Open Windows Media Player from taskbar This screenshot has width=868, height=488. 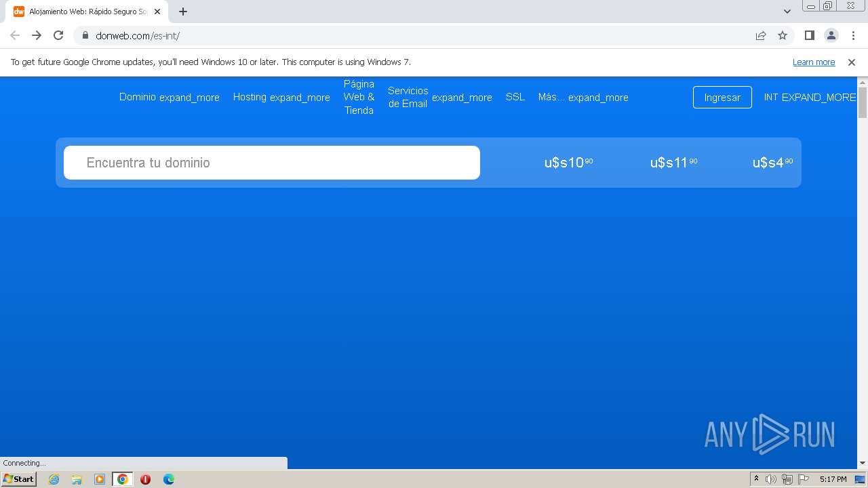[x=100, y=479]
